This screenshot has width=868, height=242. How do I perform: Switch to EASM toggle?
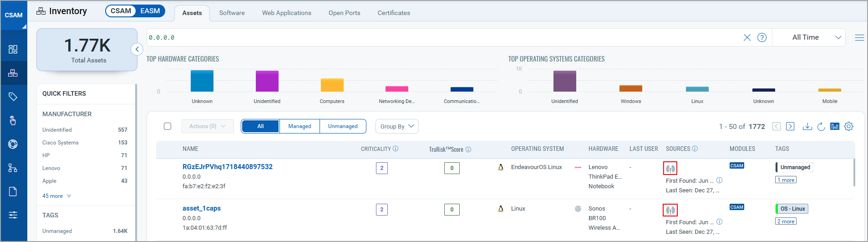point(150,11)
